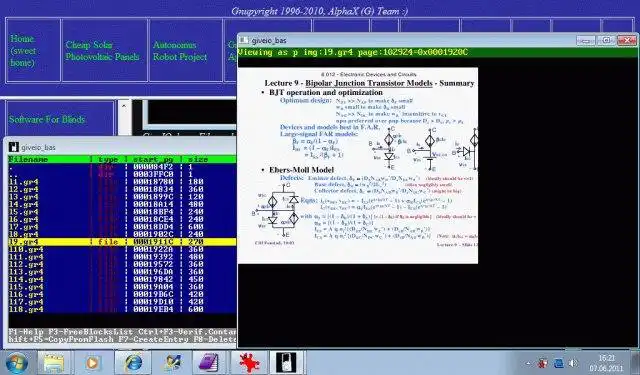The height and width of the screenshot is (375, 640).
Task: Select the single-dot directory entry row
Action: tap(122, 166)
